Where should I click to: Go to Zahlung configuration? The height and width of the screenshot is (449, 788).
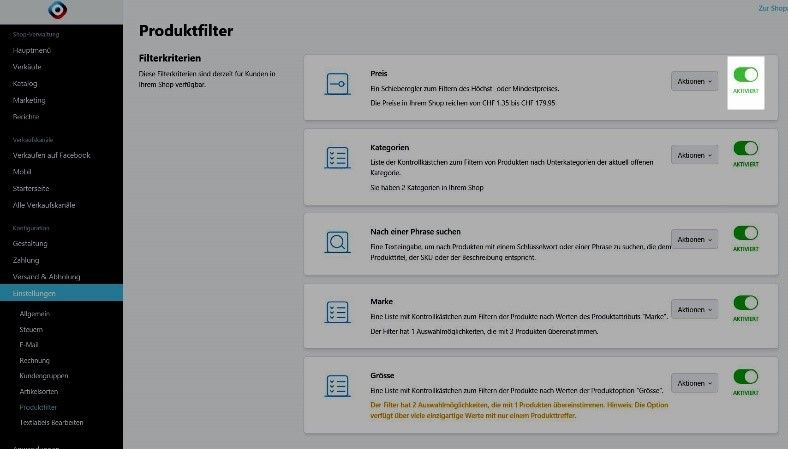click(26, 260)
